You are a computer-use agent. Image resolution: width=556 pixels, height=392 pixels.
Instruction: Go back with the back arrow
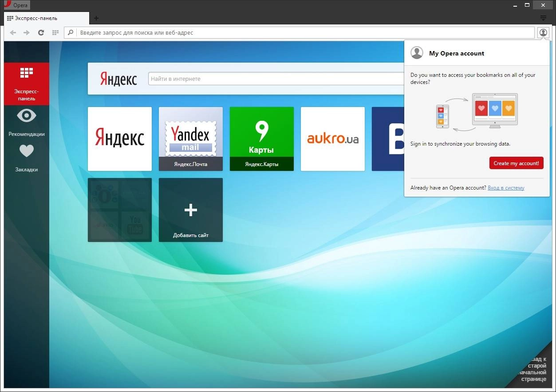pyautogui.click(x=13, y=32)
